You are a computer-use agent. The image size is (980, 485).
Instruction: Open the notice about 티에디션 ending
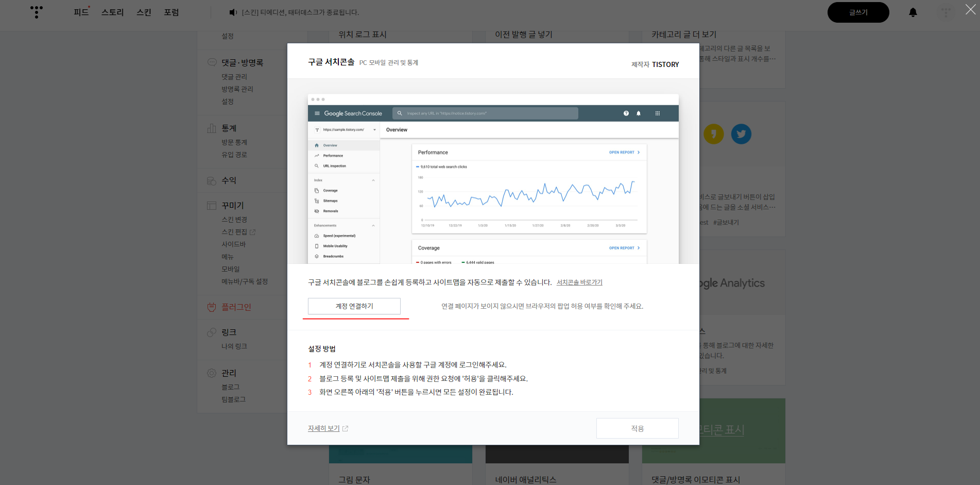pos(300,12)
